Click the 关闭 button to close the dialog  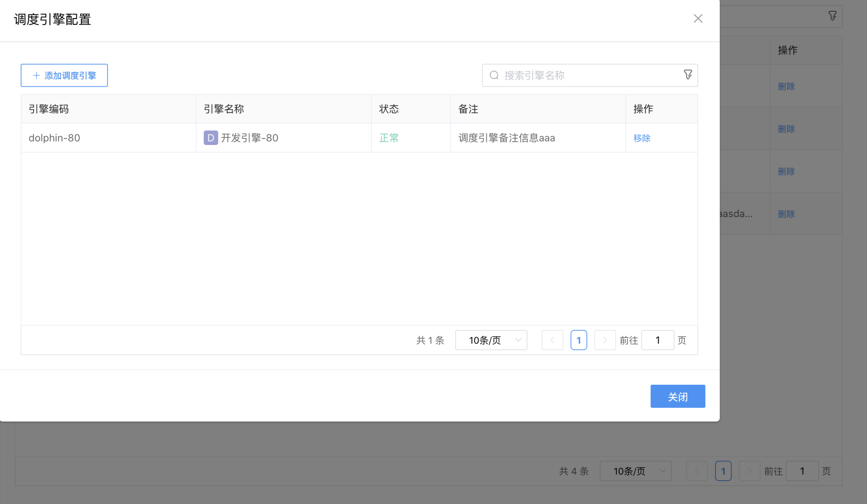678,396
